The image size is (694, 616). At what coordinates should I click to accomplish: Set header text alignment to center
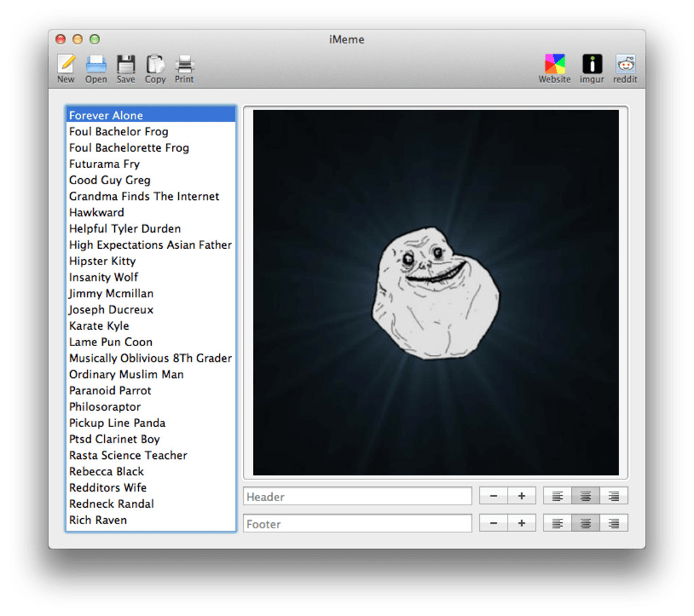(x=585, y=496)
